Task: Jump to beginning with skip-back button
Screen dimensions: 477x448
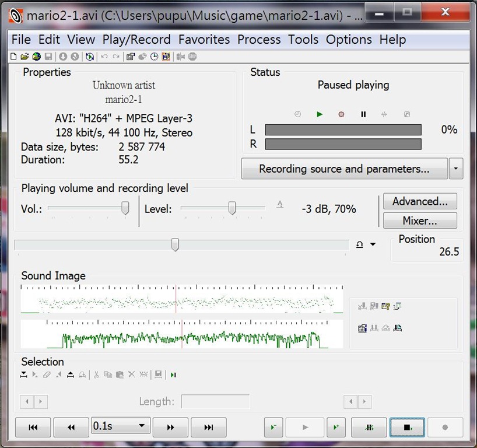Action: [33, 428]
